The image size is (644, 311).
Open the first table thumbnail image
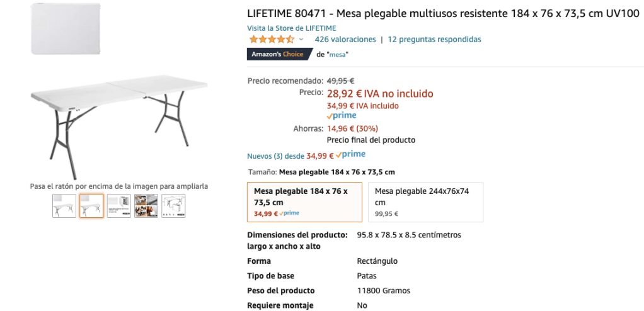point(64,206)
